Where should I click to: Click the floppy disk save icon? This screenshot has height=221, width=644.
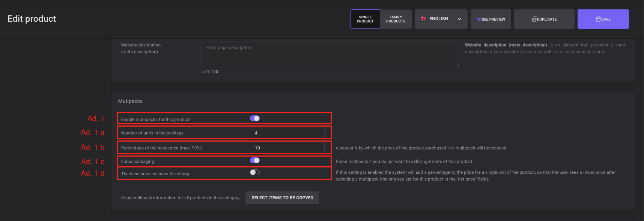click(x=598, y=19)
